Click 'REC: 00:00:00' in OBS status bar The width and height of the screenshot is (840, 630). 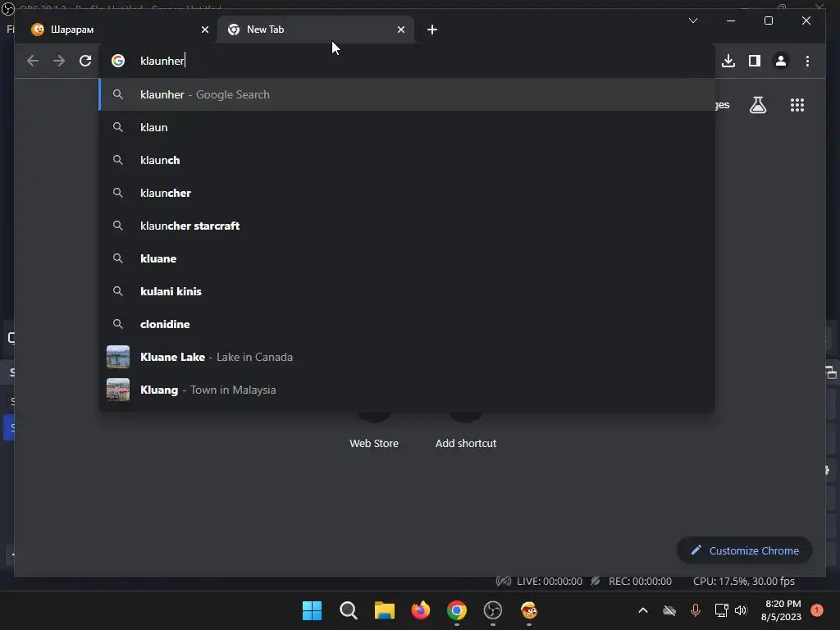(x=640, y=582)
